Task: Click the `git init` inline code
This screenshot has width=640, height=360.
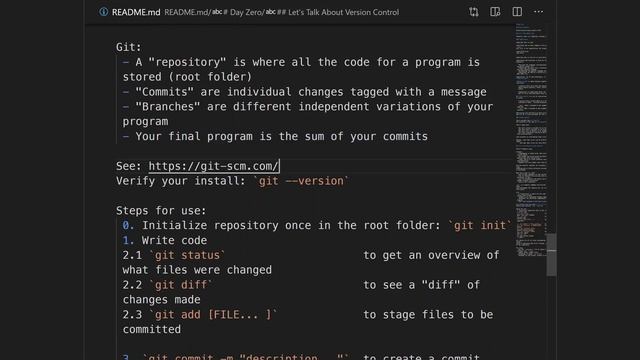Action: (480, 225)
